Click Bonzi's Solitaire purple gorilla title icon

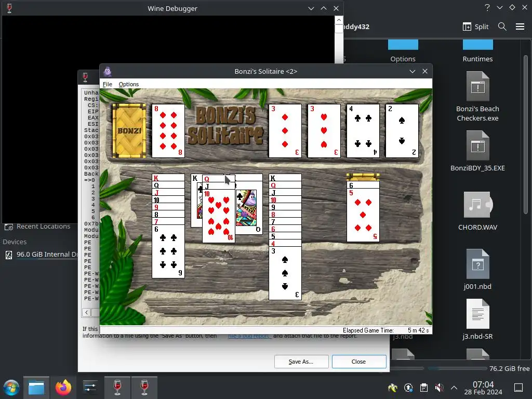(108, 71)
